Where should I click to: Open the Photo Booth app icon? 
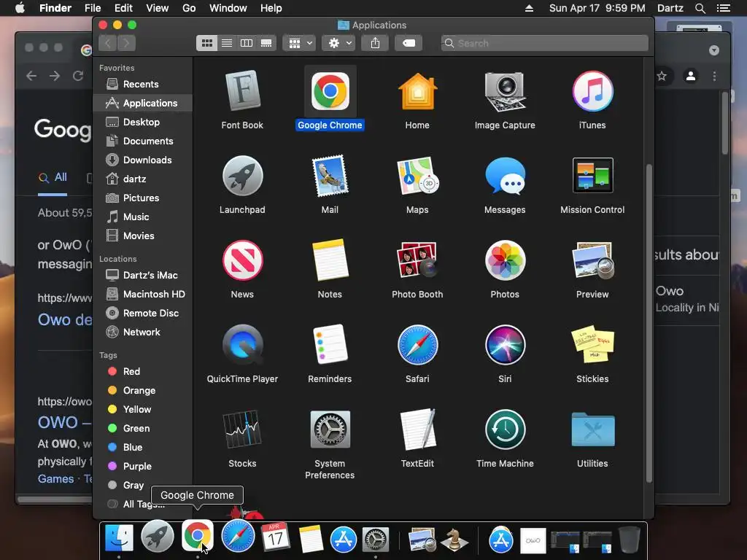[417, 260]
